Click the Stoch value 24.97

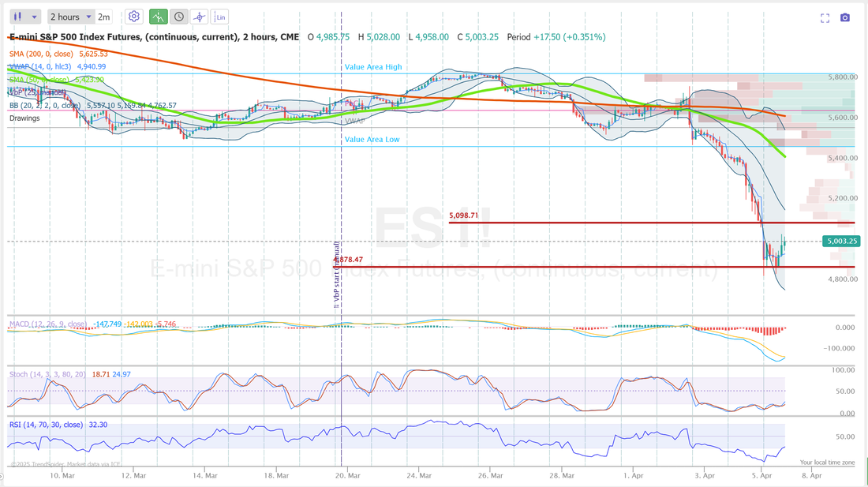tap(122, 374)
